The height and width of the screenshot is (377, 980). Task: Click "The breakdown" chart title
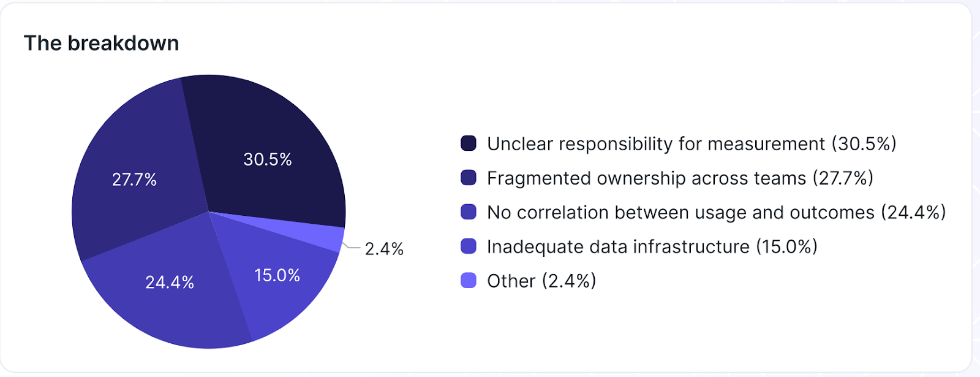102,44
